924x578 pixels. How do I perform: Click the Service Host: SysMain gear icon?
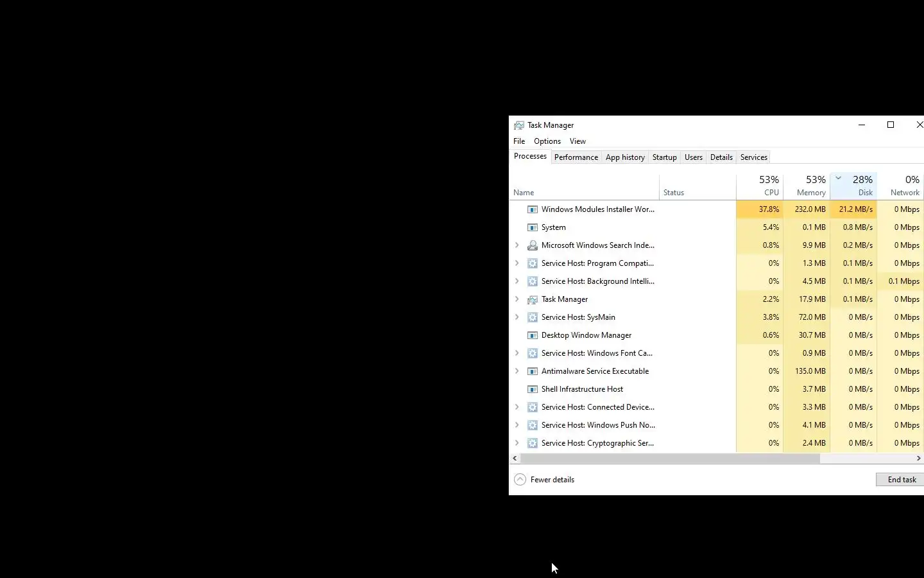(532, 317)
